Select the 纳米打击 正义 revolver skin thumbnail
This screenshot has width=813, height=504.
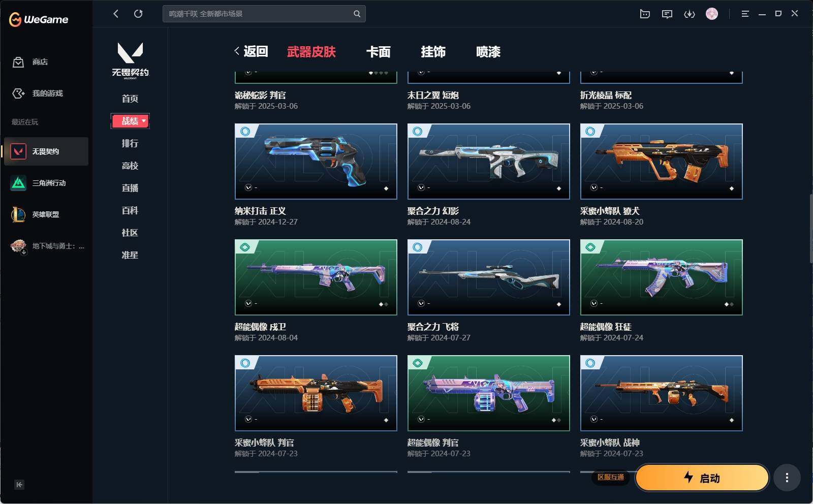(316, 162)
